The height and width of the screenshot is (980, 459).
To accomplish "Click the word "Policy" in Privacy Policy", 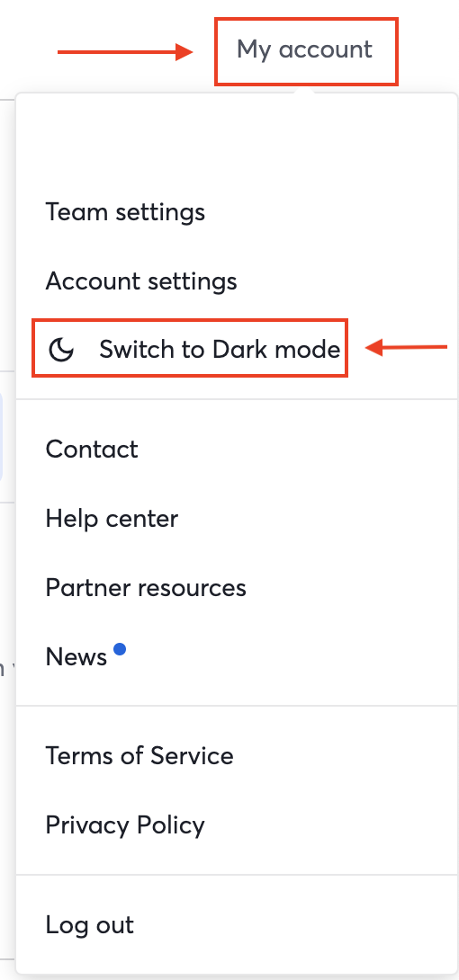I will 170,826.
